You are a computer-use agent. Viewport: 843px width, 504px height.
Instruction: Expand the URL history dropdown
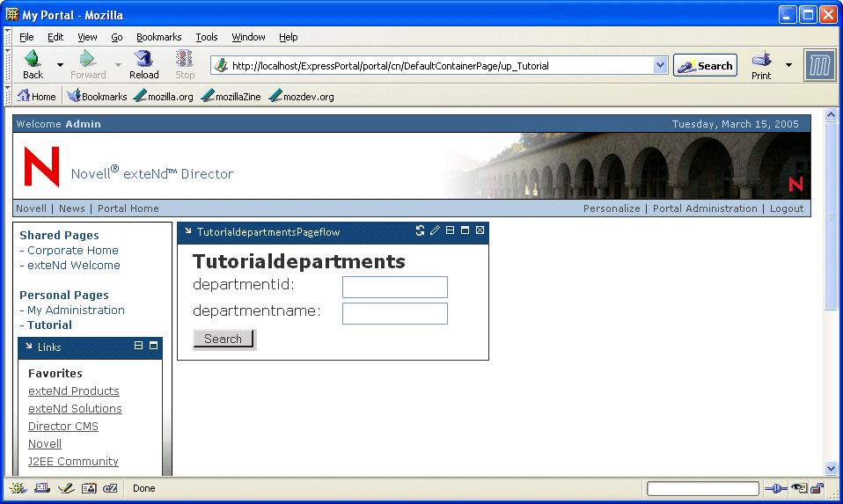660,66
